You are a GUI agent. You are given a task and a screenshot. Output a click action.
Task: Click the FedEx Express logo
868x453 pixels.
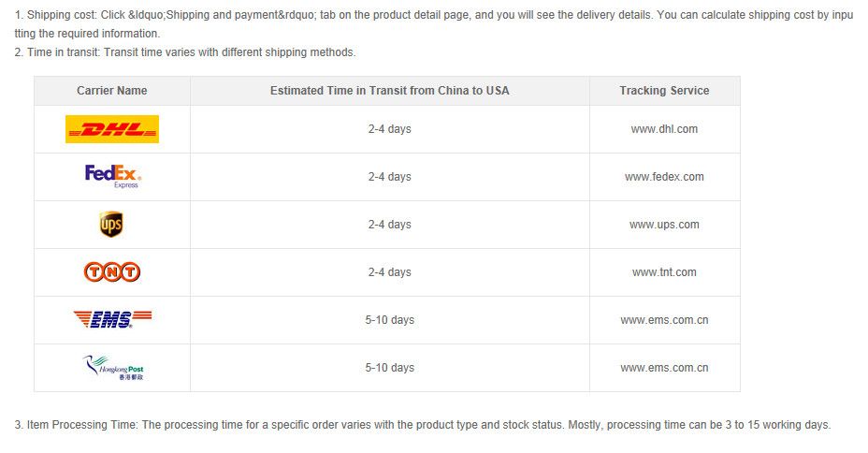pyautogui.click(x=113, y=176)
